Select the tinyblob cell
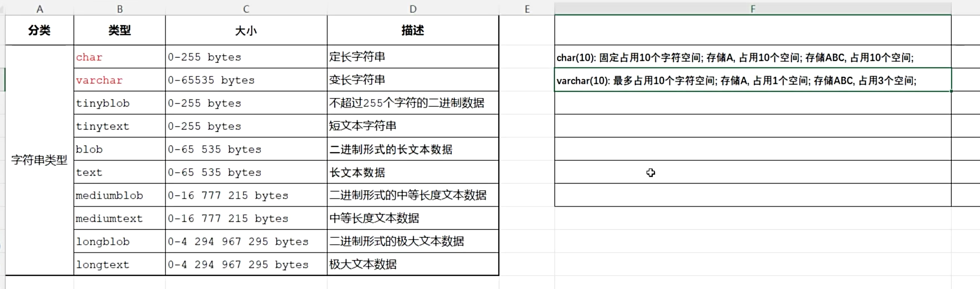The image size is (980, 289). [x=120, y=103]
